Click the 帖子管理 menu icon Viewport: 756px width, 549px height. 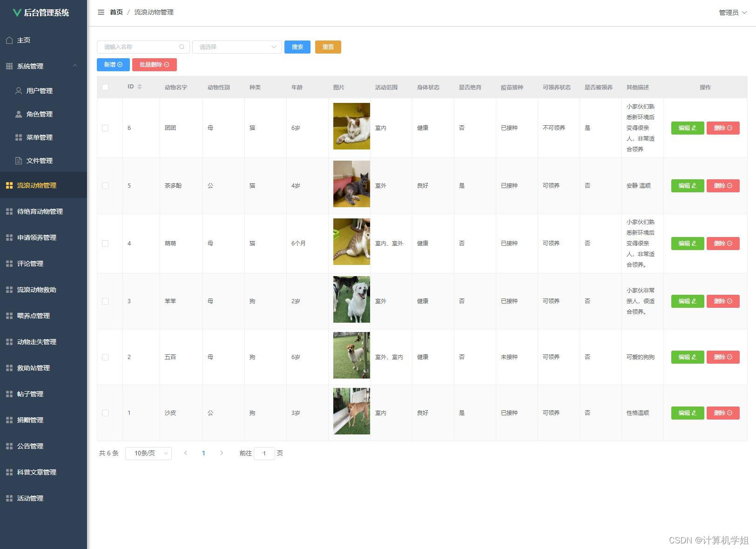[x=9, y=394]
